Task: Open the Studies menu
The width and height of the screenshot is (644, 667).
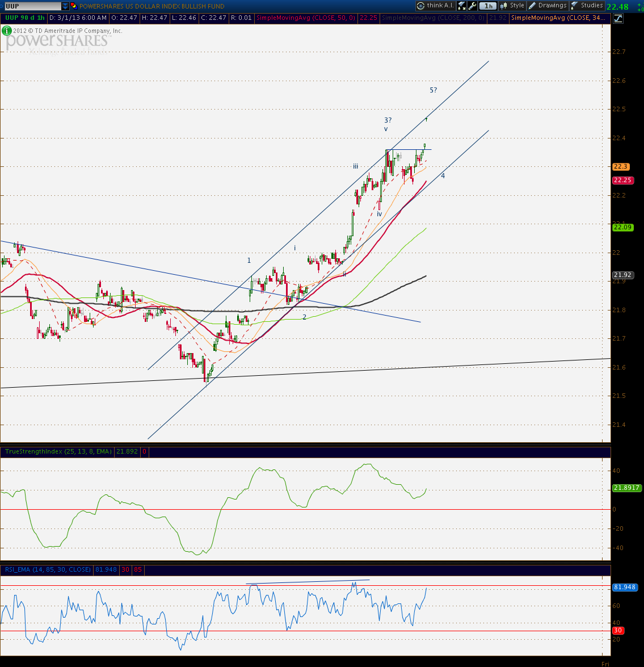Action: click(587, 6)
